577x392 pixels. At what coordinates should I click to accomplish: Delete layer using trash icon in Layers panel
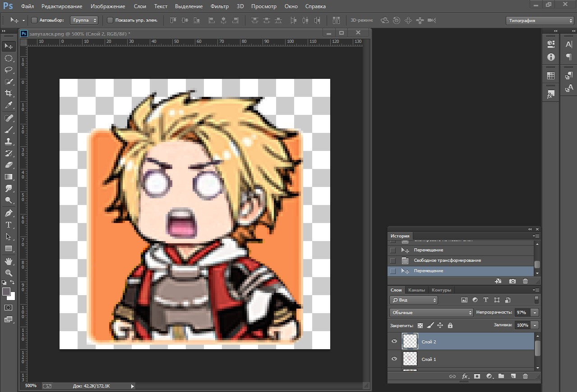click(x=525, y=376)
